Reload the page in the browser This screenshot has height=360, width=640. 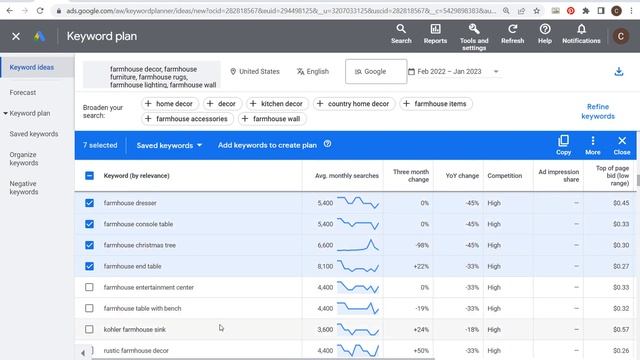click(x=40, y=11)
